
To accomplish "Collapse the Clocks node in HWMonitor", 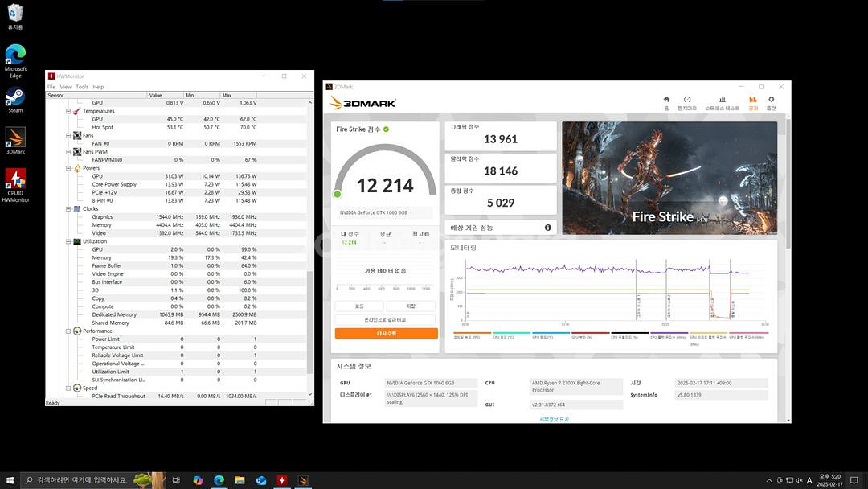I will [x=68, y=209].
